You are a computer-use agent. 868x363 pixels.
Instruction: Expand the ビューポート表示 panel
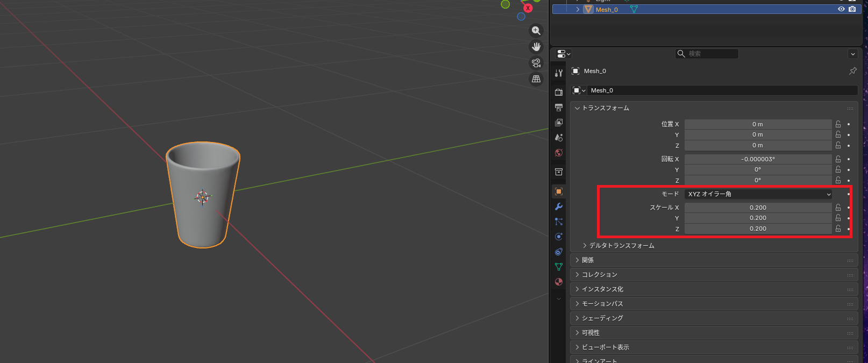click(578, 347)
